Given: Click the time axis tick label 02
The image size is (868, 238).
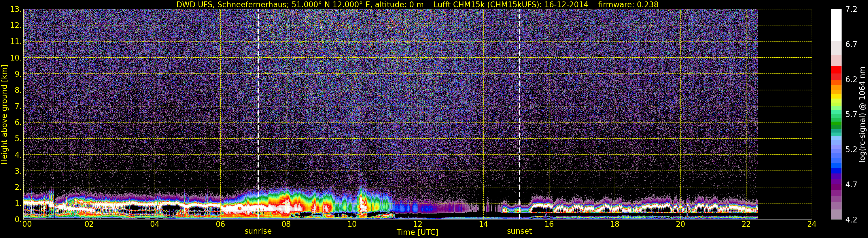Looking at the screenshot, I should point(89,224).
